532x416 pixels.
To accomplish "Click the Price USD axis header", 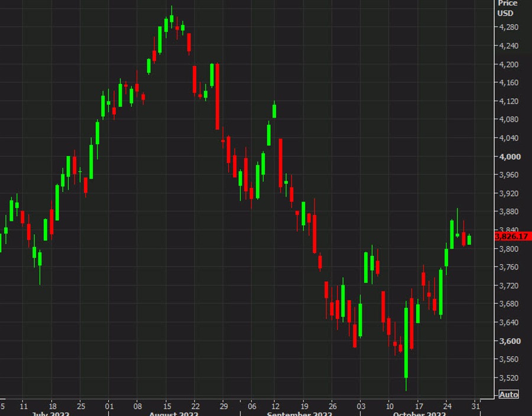I will pos(506,8).
